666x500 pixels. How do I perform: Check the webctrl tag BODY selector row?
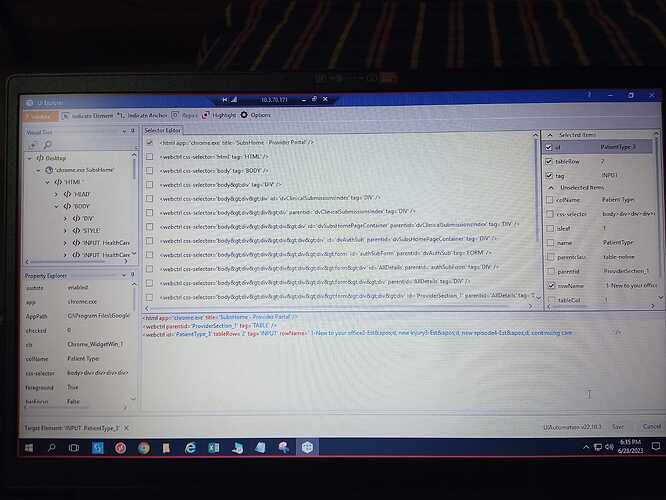click(x=150, y=171)
